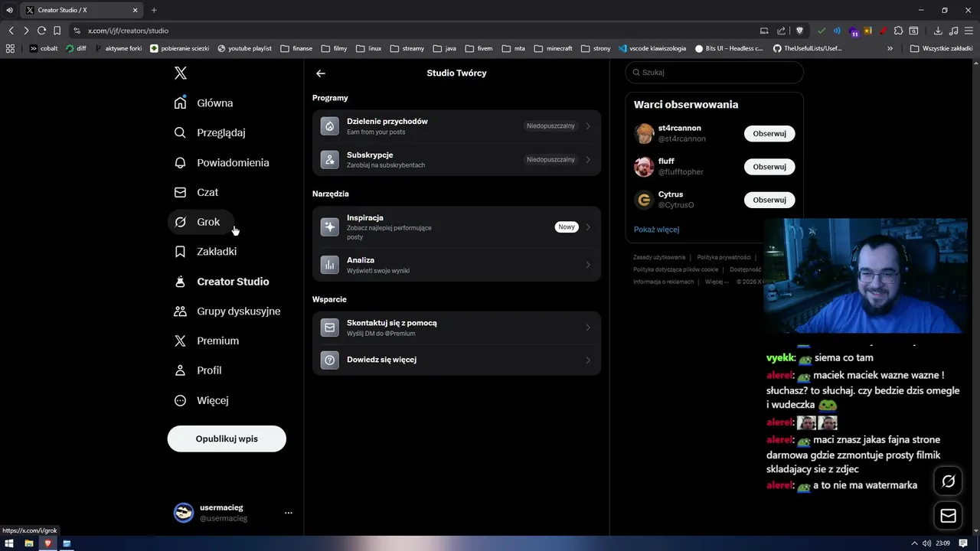Open Grupy dyskusyjne communities
Viewport: 980px width, 551px height.
227,311
